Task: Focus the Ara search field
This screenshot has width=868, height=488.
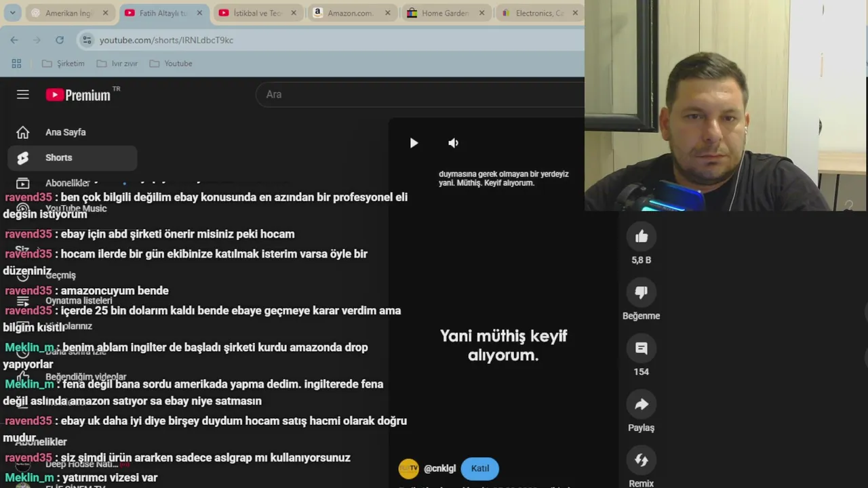Action: (x=420, y=94)
